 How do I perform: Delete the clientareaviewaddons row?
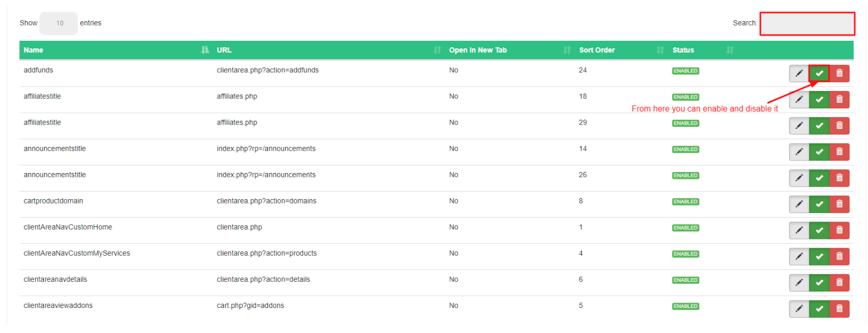(839, 309)
